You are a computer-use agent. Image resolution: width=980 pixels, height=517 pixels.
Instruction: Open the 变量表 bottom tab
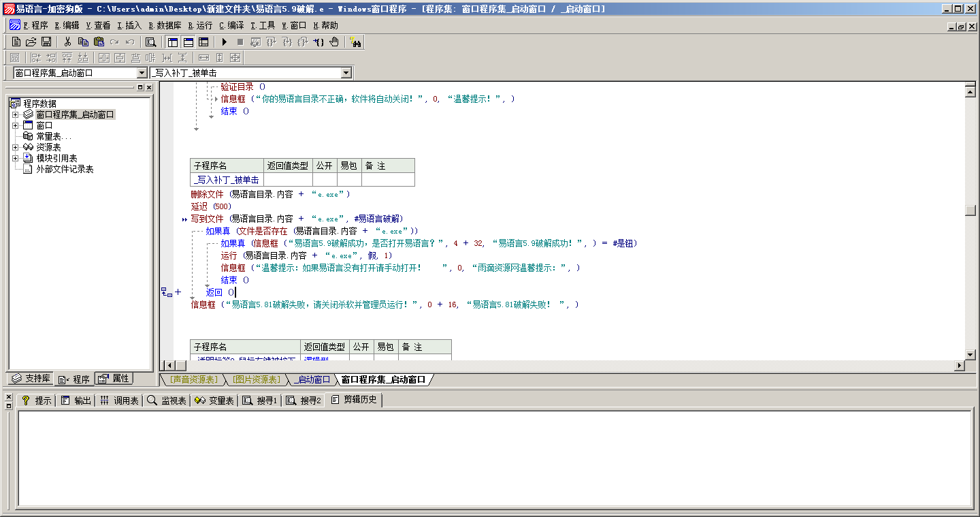(x=214, y=401)
